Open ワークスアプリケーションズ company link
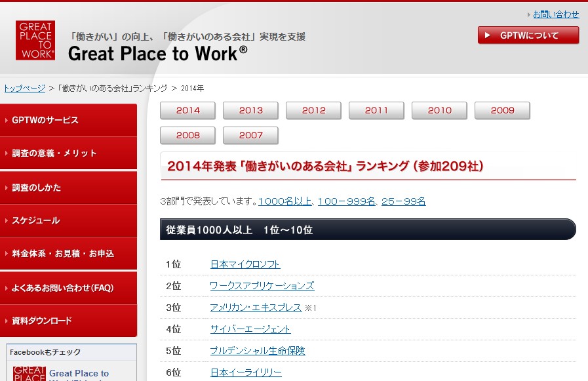 262,286
